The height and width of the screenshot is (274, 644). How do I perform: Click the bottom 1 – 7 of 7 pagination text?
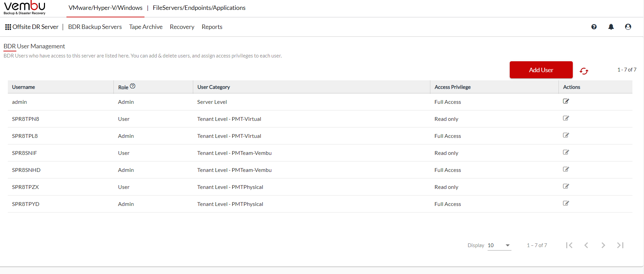(537, 245)
